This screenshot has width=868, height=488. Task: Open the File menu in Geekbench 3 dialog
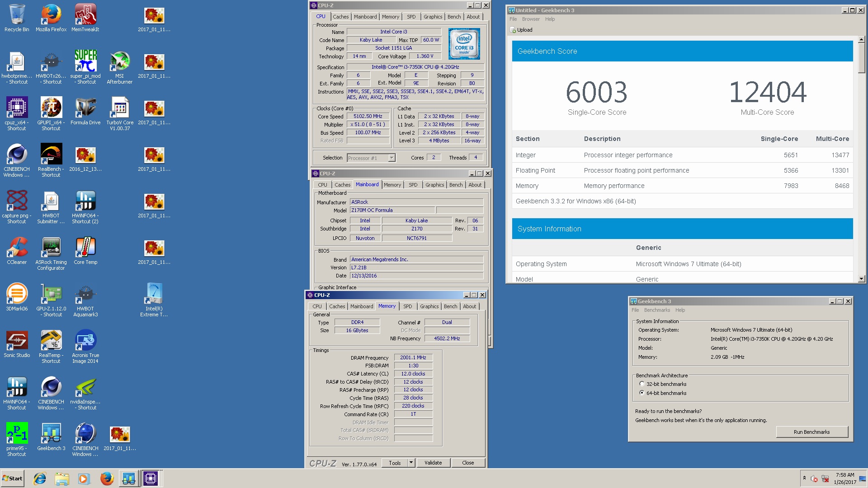[635, 310]
